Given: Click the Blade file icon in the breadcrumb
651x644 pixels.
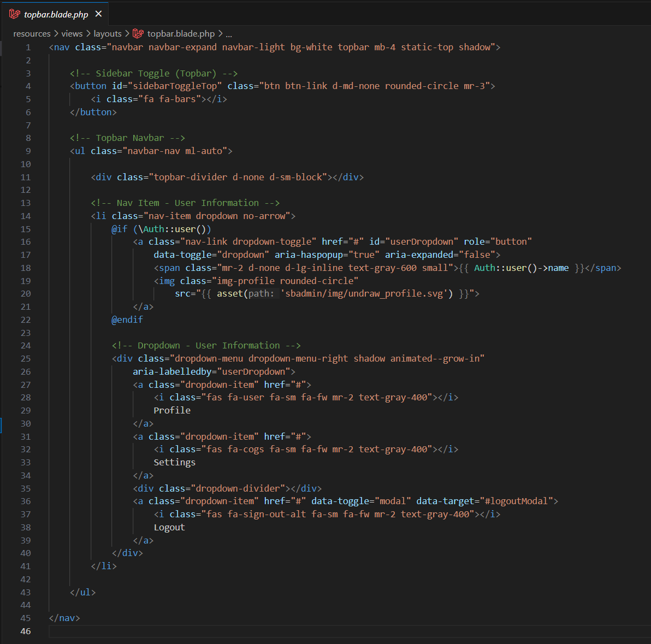Looking at the screenshot, I should (138, 34).
